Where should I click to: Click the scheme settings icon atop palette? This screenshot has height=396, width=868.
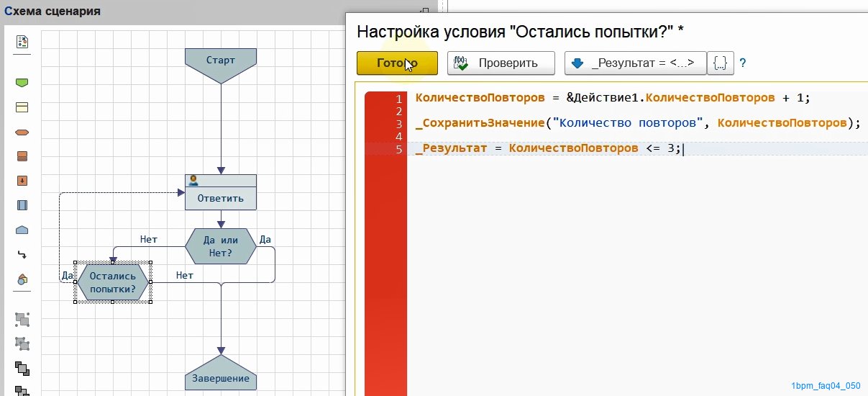tap(22, 42)
